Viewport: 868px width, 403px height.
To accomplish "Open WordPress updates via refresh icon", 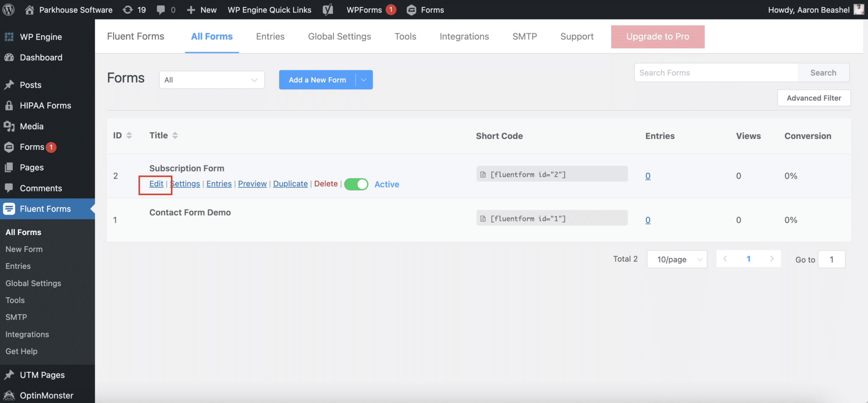I will pyautogui.click(x=128, y=9).
